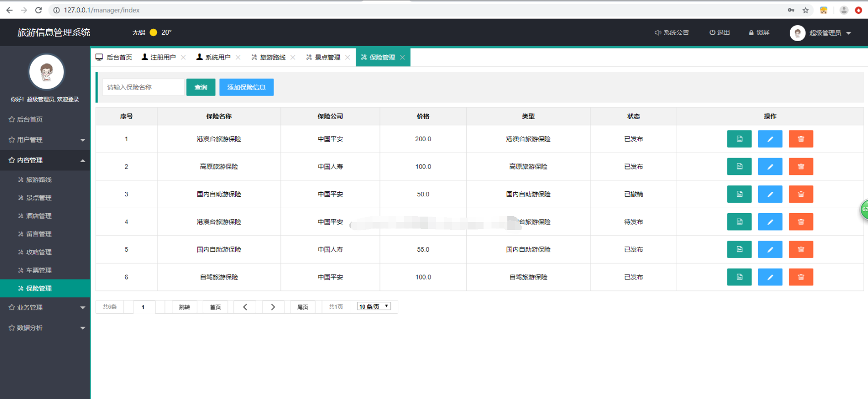Edit row 3 国内自助游保险 entry
Screen dimensions: 868x399
(x=770, y=194)
